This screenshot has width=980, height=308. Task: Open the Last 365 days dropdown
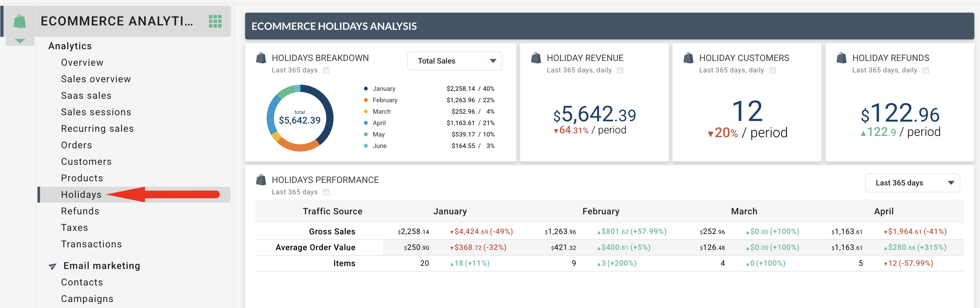click(x=912, y=183)
